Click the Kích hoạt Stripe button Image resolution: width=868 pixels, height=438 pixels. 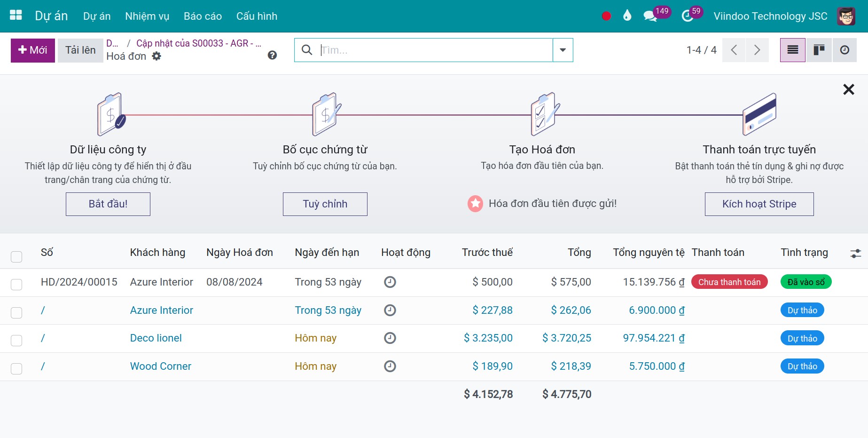[x=759, y=204]
